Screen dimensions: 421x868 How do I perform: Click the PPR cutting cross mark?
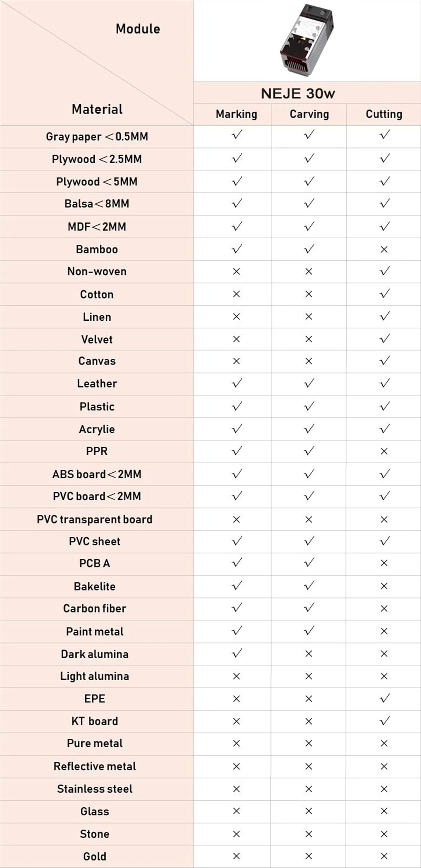[384, 451]
